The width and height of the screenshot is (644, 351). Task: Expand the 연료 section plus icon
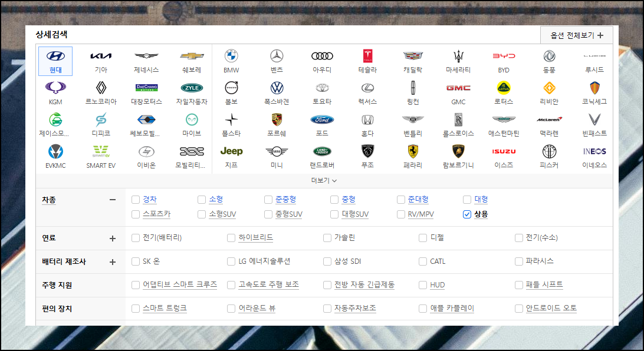[113, 239]
